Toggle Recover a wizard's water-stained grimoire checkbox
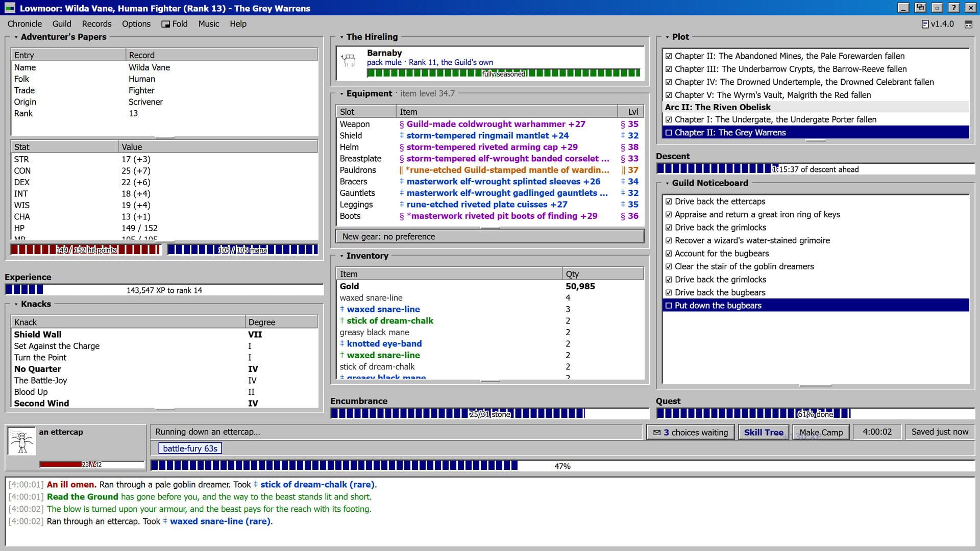 click(669, 241)
